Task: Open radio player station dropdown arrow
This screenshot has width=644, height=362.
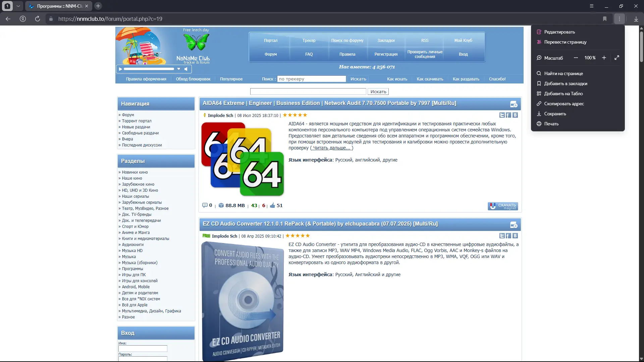Action: click(x=179, y=69)
